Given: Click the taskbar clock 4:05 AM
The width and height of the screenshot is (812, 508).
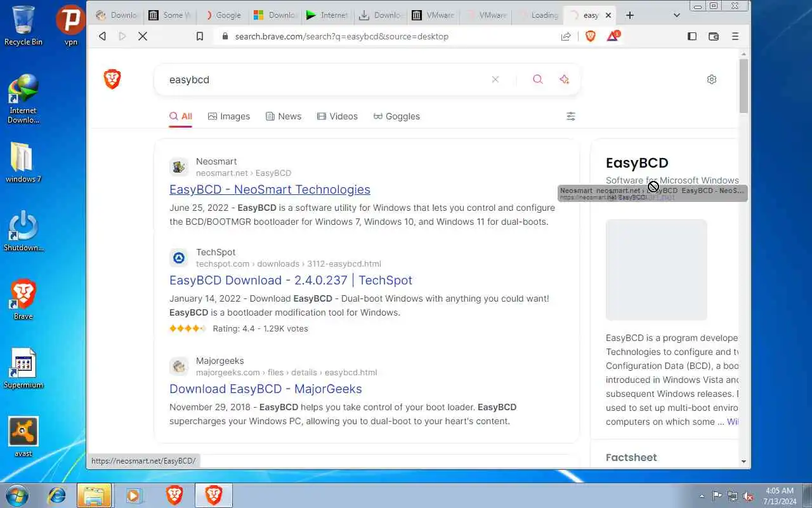Looking at the screenshot, I should (780, 496).
